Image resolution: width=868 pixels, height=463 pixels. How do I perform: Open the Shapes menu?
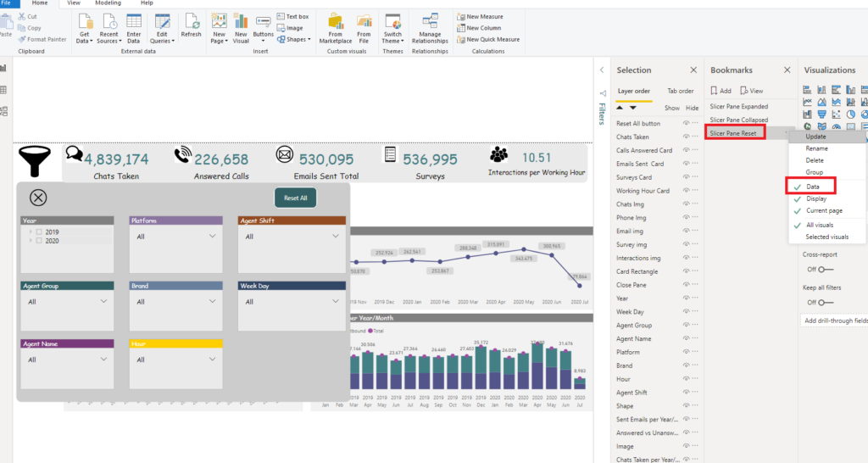coord(293,39)
